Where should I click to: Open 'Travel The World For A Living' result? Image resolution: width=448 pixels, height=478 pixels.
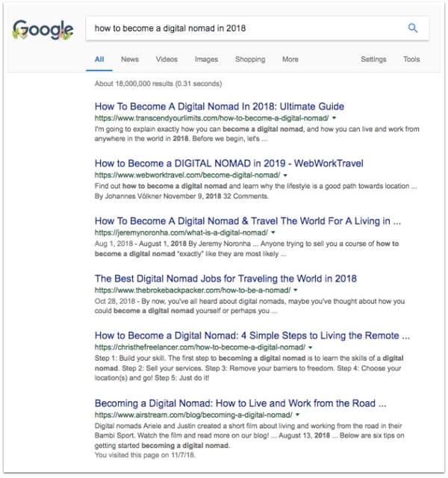point(248,221)
